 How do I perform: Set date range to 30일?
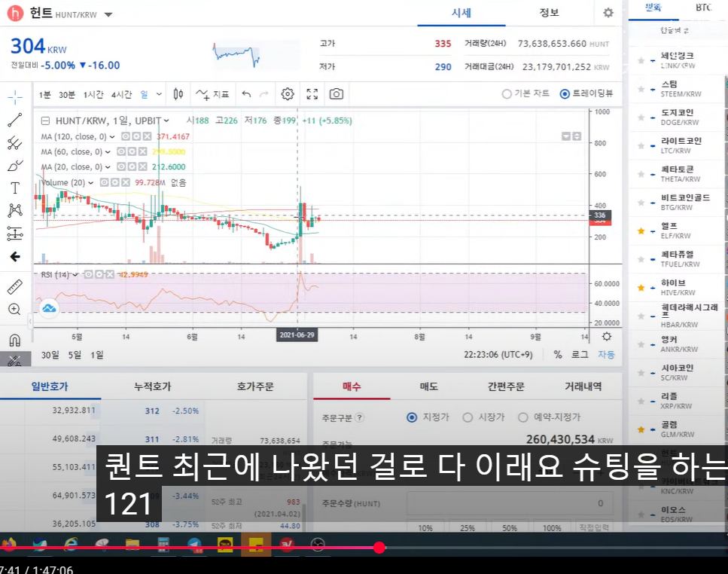(50, 356)
